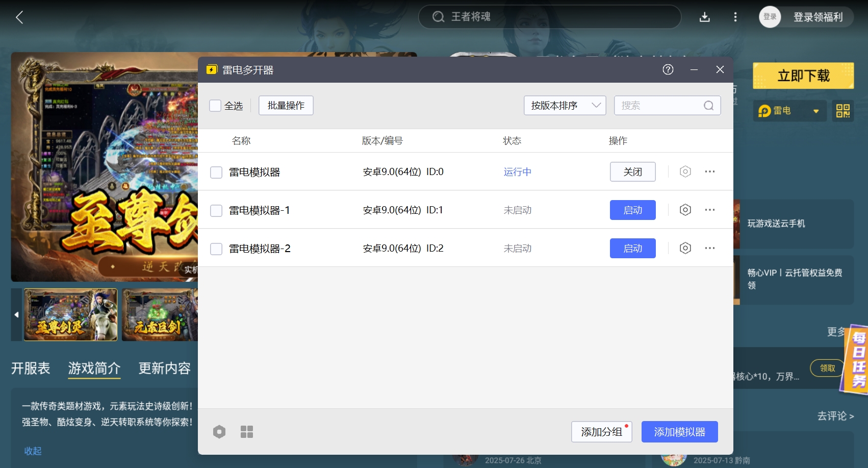Close the 雷电多开器 window
The image size is (868, 468).
point(720,69)
